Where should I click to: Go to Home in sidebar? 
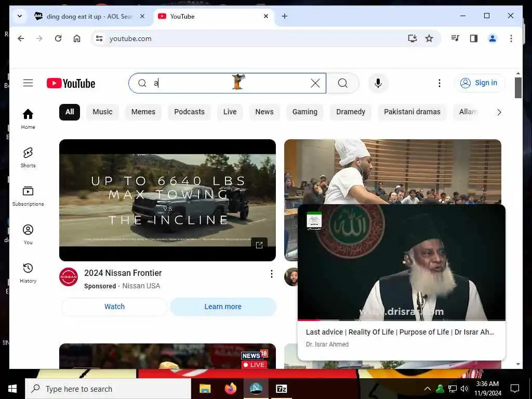tap(28, 119)
